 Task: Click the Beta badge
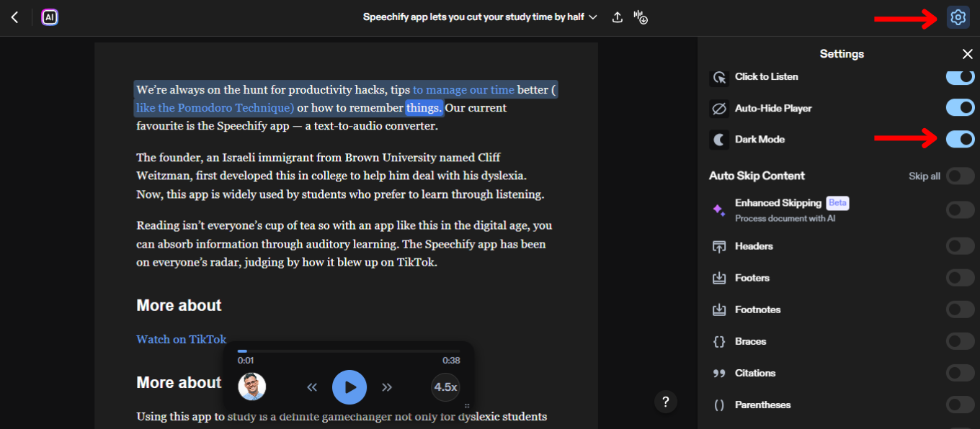(837, 203)
